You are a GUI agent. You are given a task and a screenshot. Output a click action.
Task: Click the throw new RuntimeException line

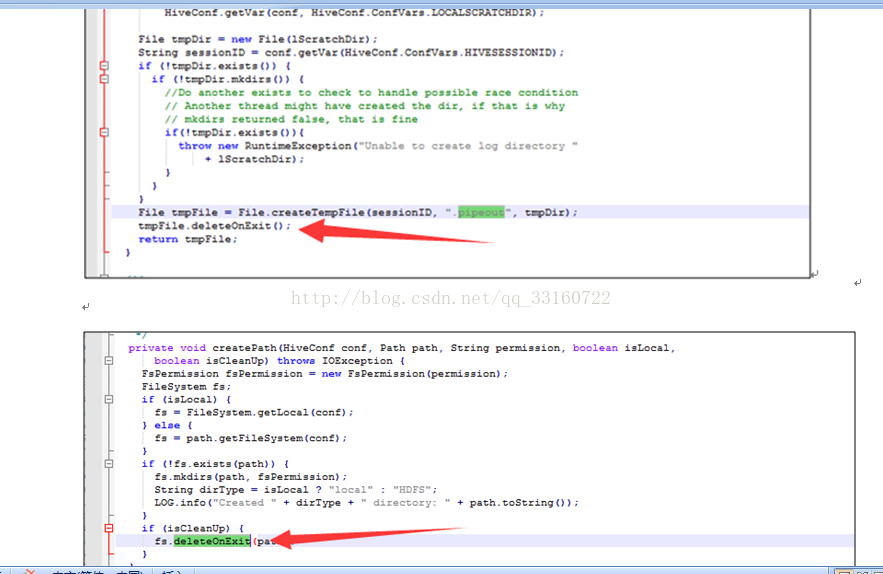coord(378,146)
